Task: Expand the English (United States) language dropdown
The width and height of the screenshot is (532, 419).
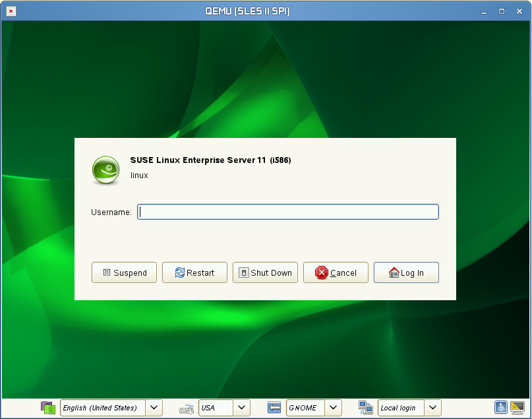Action: pos(154,408)
